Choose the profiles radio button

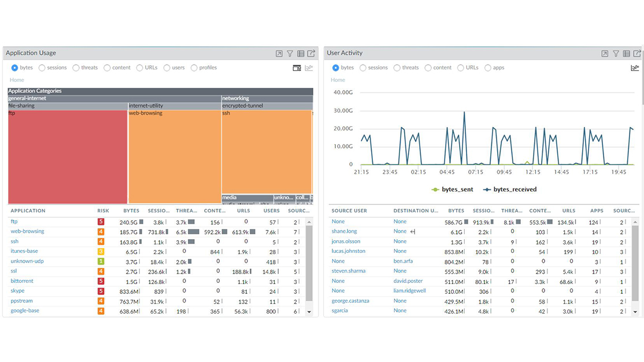tap(194, 68)
